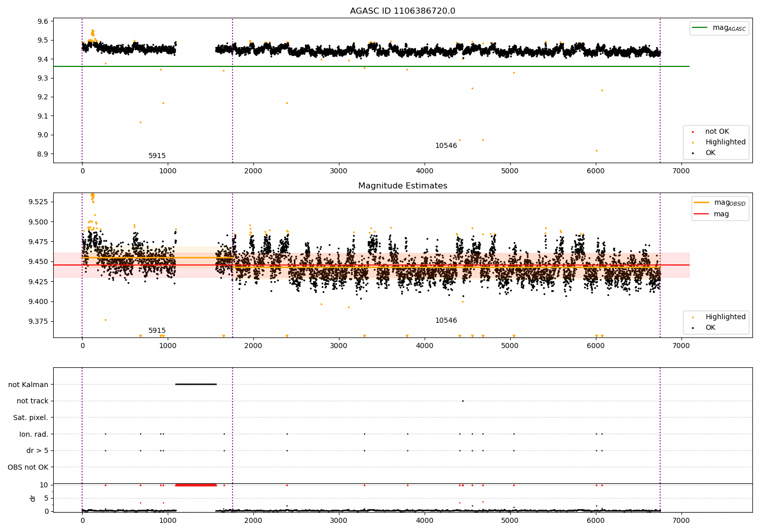Click the '3000' x tick under Magnitude Estimates plot
760x532 pixels.
pyautogui.click(x=339, y=346)
